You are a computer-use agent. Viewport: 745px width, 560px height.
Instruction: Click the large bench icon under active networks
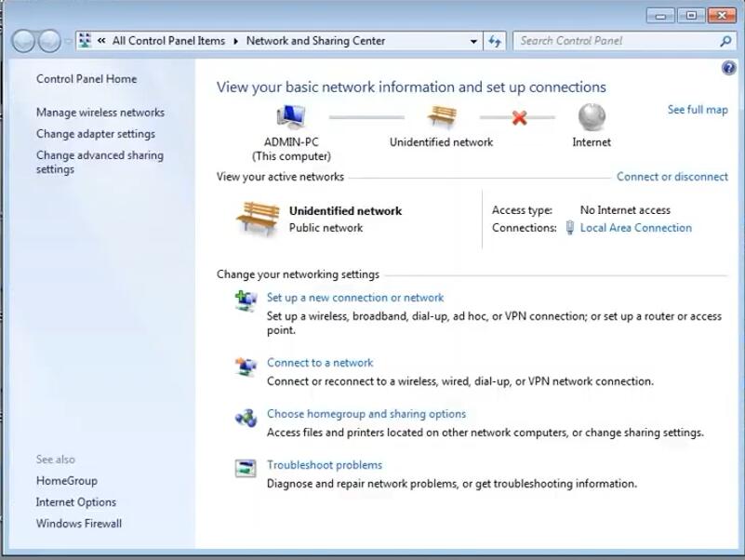[x=258, y=219]
